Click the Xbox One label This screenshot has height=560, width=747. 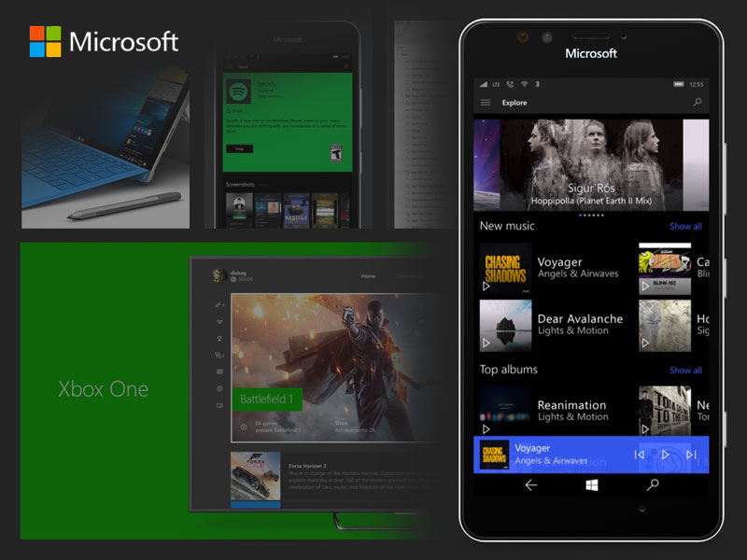pos(104,389)
